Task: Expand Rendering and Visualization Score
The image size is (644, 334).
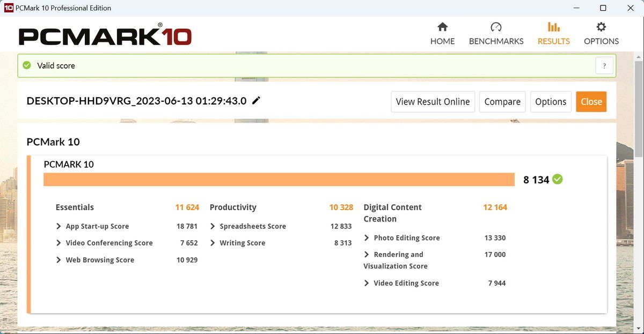Action: click(x=367, y=255)
